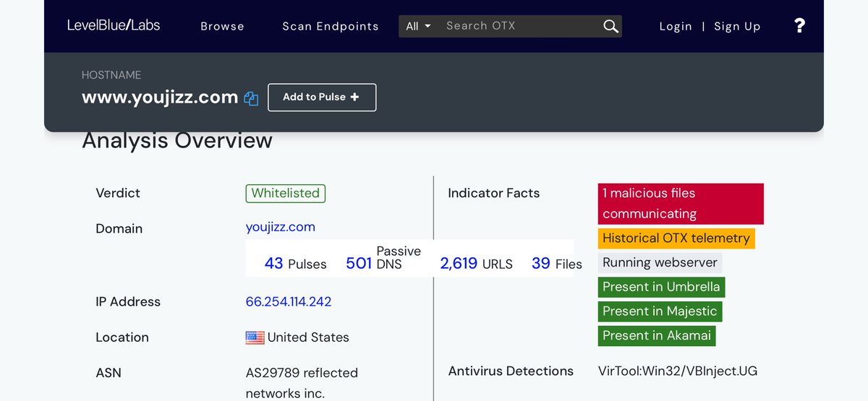Open the All search filter dropdown
Viewport: 868px width, 401px height.
[418, 26]
